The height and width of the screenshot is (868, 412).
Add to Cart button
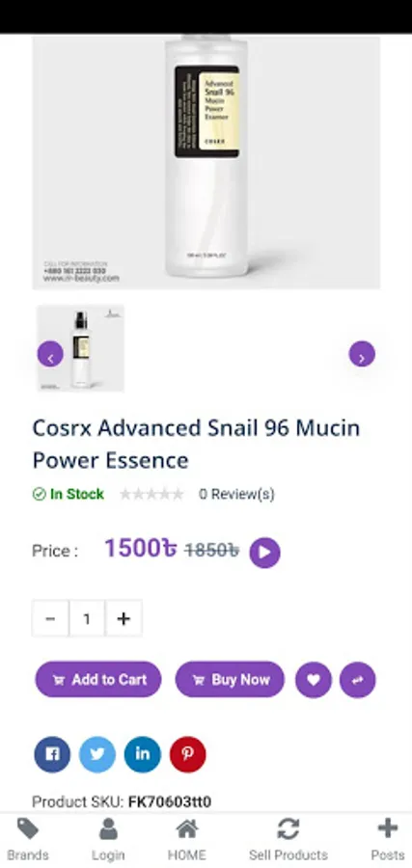pos(98,679)
